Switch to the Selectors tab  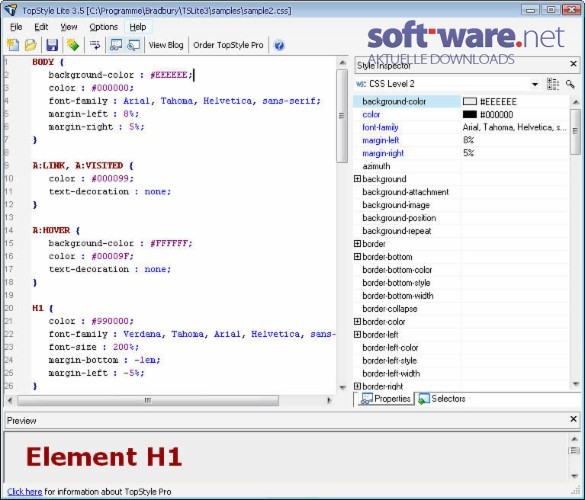[x=441, y=399]
